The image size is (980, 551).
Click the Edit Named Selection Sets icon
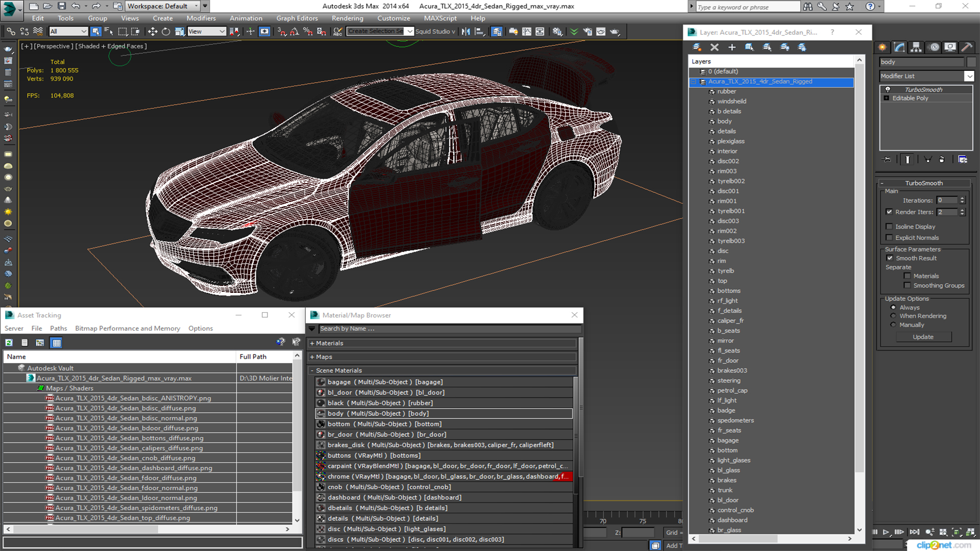(x=337, y=32)
